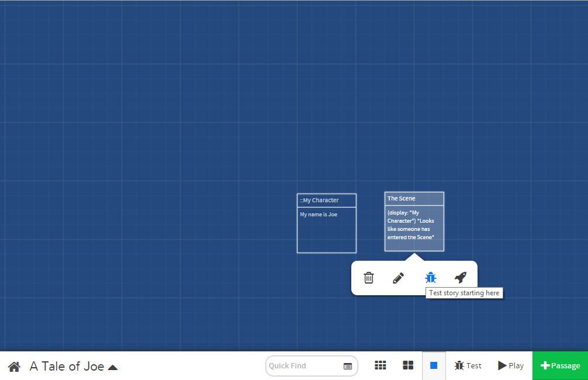The width and height of the screenshot is (588, 380).
Task: Click bug icon to test story from here
Action: point(431,278)
